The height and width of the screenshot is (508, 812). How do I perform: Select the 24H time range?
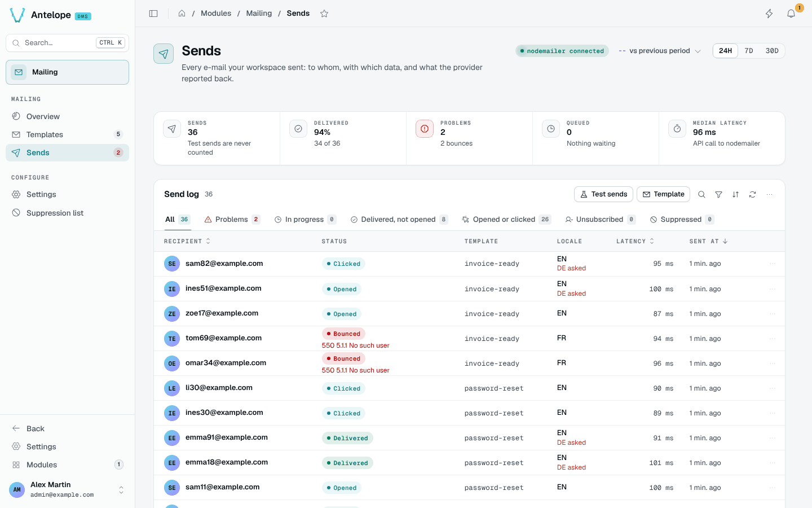coord(726,51)
